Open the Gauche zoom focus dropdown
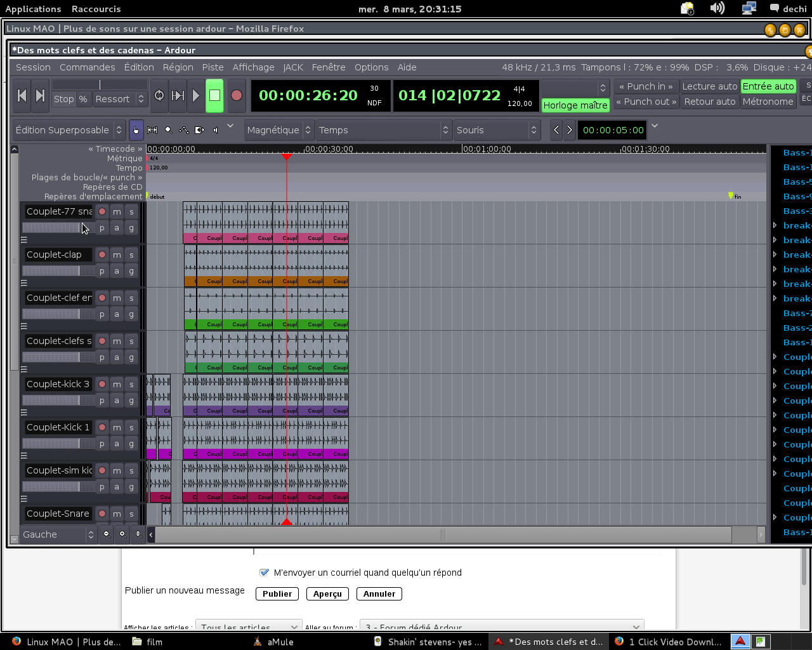 pos(58,534)
